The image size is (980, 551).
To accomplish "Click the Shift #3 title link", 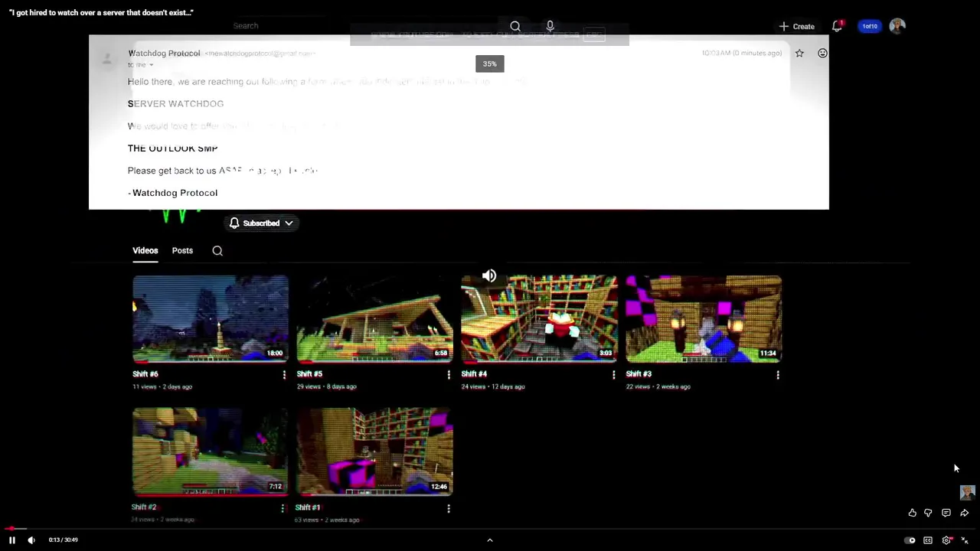I will tap(639, 374).
